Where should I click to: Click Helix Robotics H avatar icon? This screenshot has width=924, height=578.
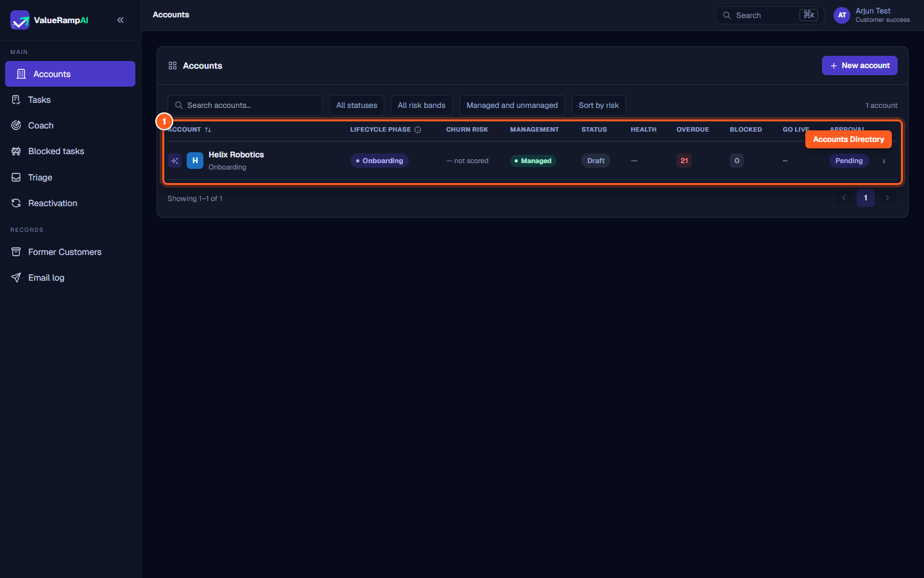195,161
